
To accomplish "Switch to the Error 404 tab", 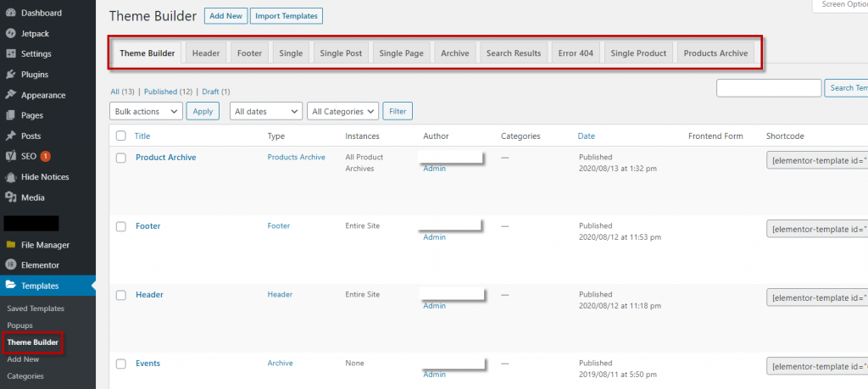I will (x=576, y=53).
